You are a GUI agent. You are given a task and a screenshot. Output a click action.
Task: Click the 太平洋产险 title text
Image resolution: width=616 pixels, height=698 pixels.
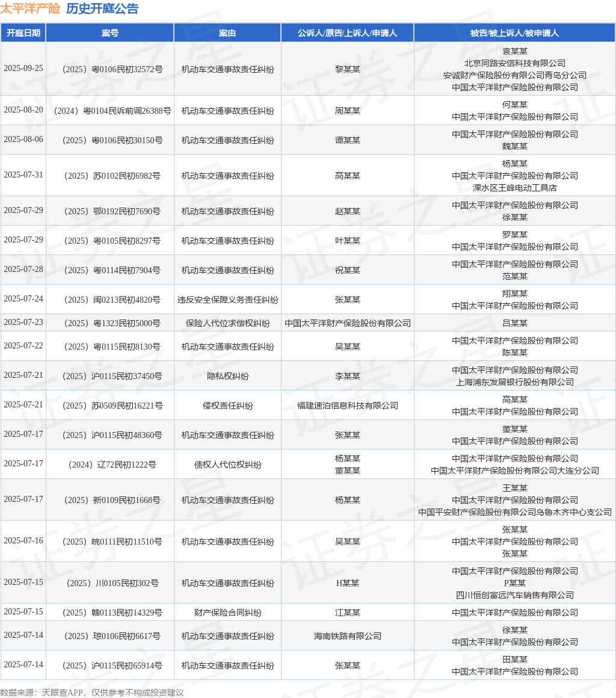pos(30,8)
